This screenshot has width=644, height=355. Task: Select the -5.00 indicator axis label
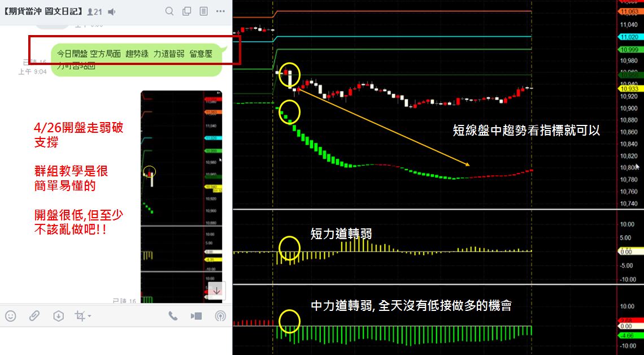point(625,266)
